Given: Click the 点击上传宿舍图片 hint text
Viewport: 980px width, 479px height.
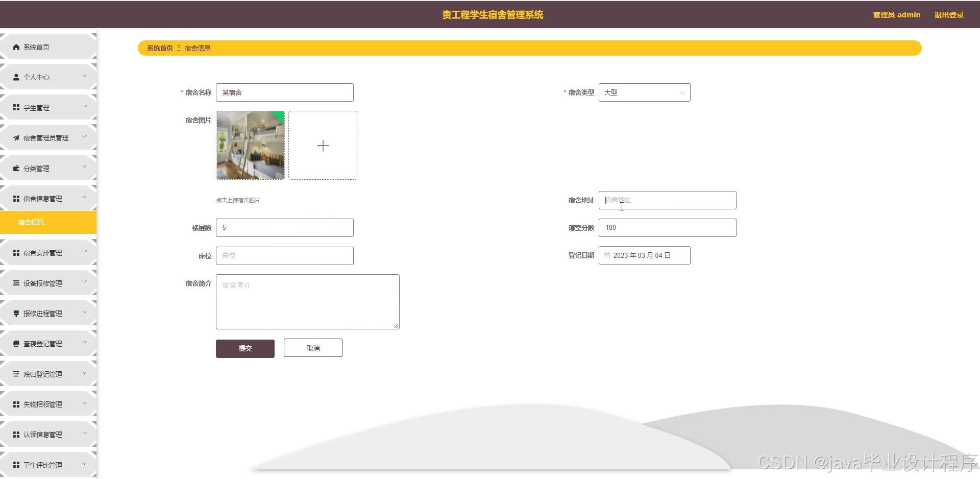Looking at the screenshot, I should (238, 200).
